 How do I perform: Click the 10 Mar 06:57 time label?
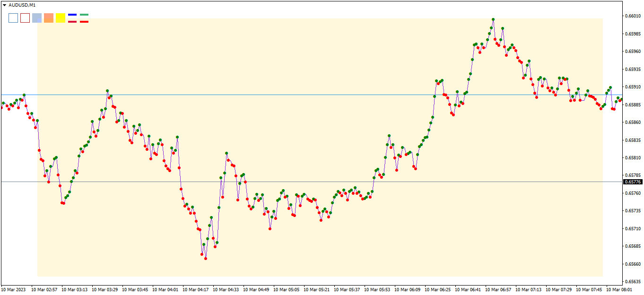(498, 289)
